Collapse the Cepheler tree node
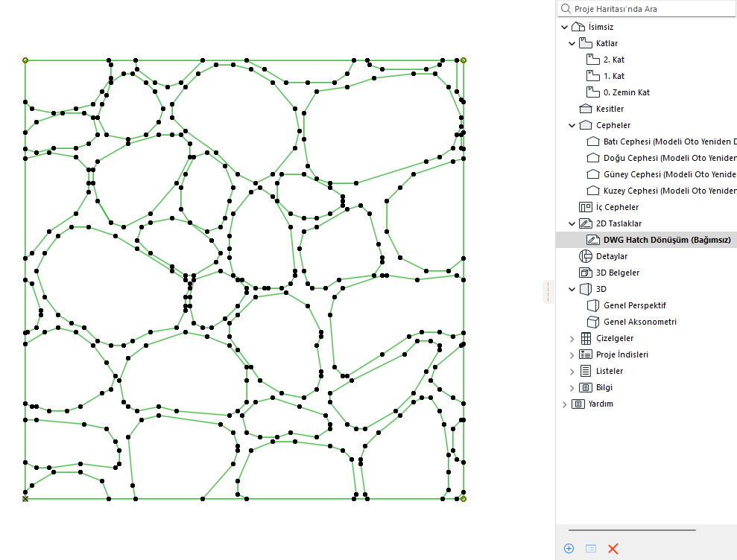The width and height of the screenshot is (737, 560). [572, 125]
